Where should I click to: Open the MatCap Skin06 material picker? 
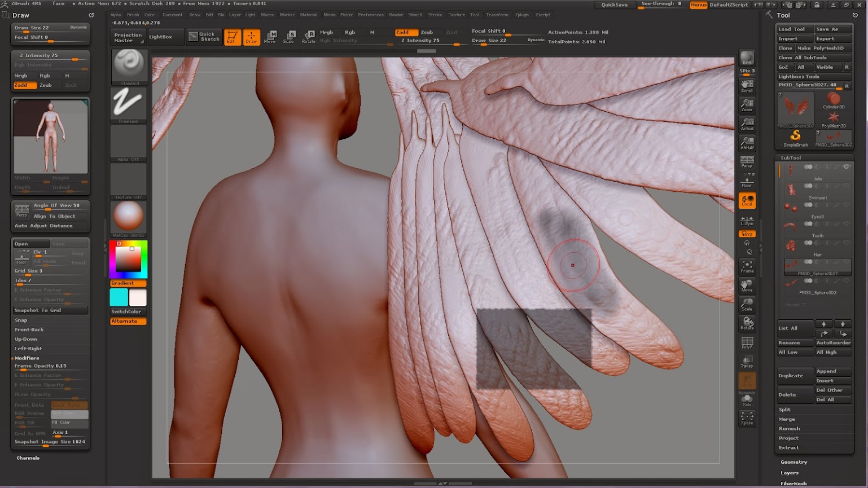click(x=129, y=219)
